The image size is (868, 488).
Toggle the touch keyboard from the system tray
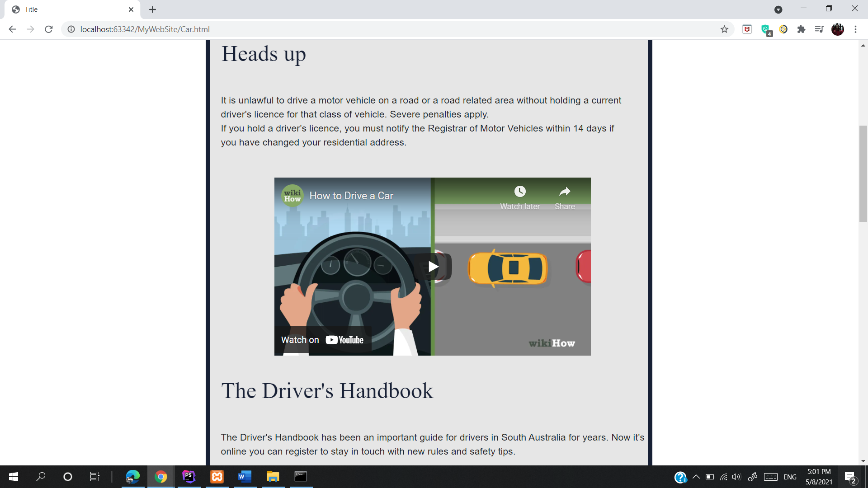770,477
